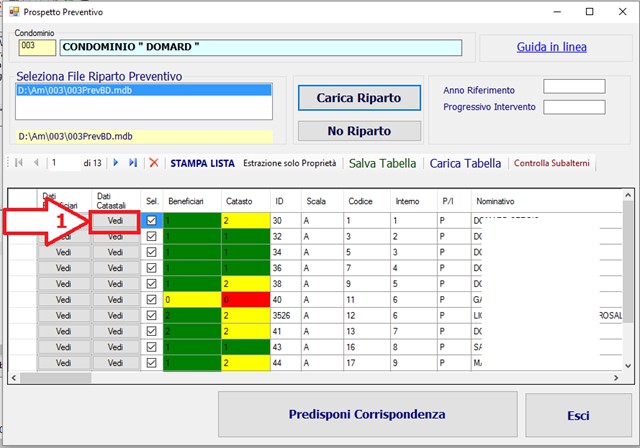Viewport: 640px width, 448px height.
Task: Toggle Sel. checkbox for ID 40 row
Action: pos(151,299)
